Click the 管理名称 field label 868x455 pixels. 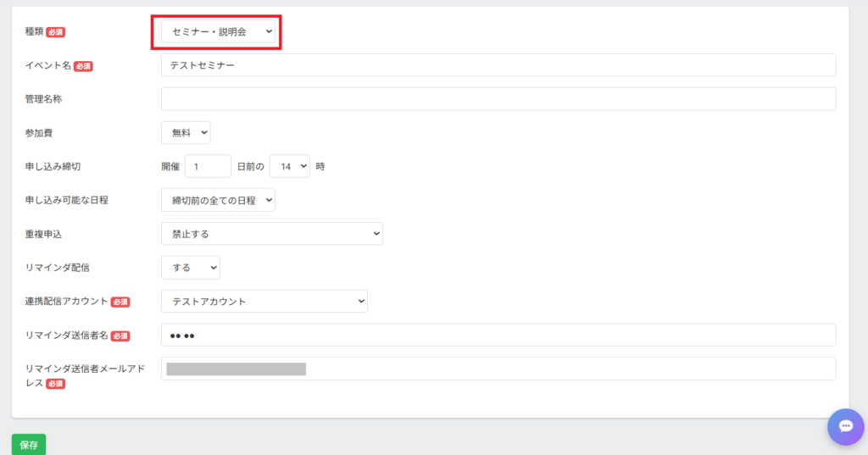[43, 99]
